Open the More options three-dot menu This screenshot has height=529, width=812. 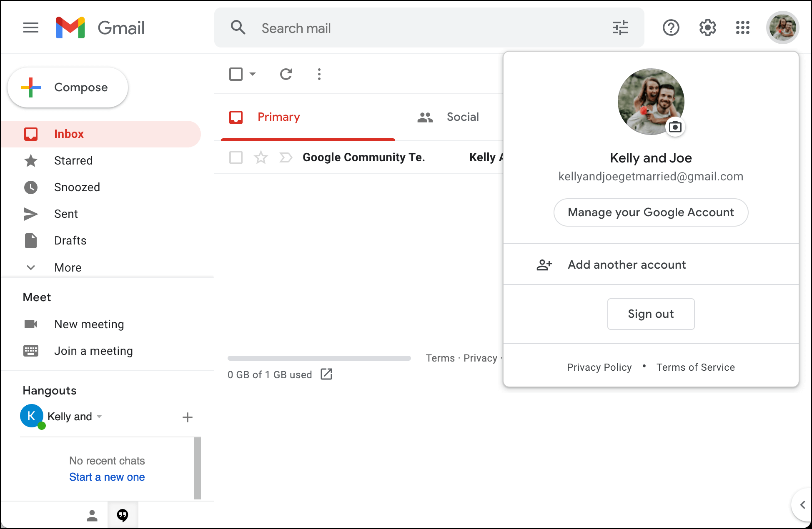pyautogui.click(x=319, y=74)
